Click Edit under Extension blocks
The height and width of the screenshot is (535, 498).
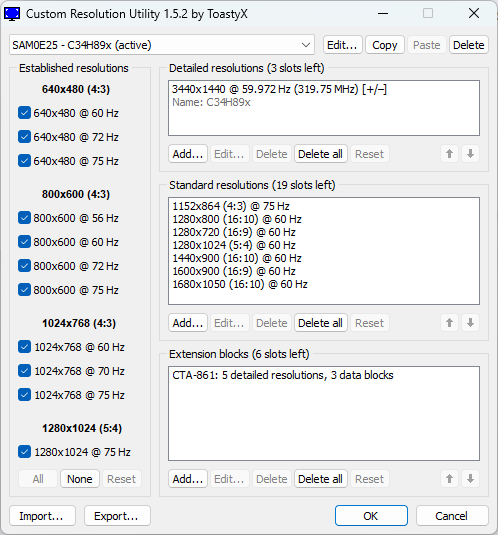229,479
